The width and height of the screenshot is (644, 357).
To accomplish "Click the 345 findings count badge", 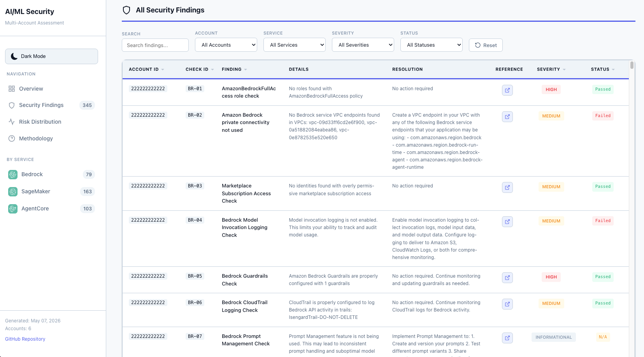I will tap(87, 105).
